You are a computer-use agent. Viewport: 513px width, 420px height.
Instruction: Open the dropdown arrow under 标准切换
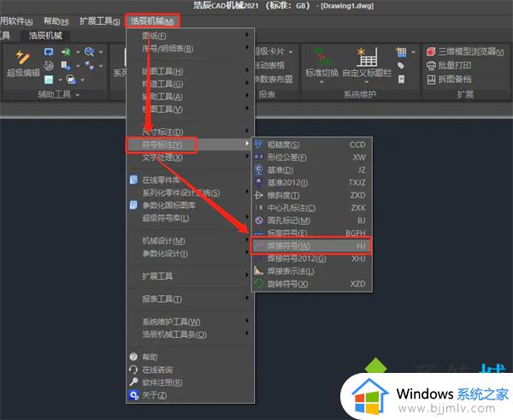pyautogui.click(x=321, y=82)
